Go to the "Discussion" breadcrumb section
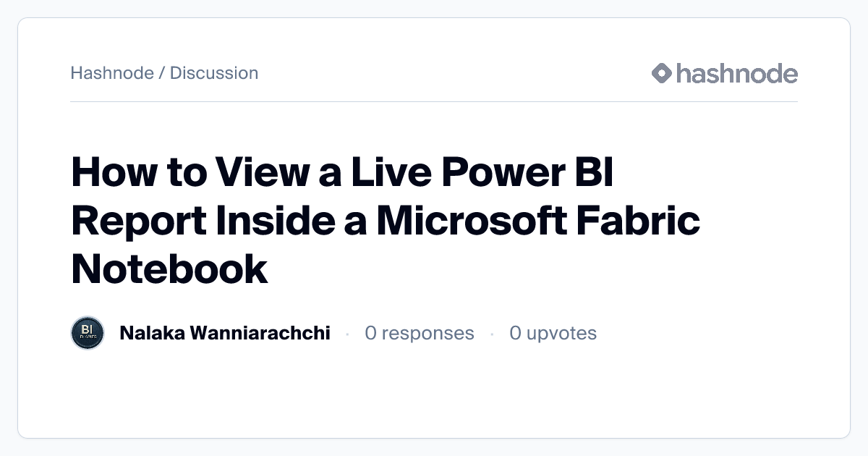The width and height of the screenshot is (868, 456). pos(214,73)
